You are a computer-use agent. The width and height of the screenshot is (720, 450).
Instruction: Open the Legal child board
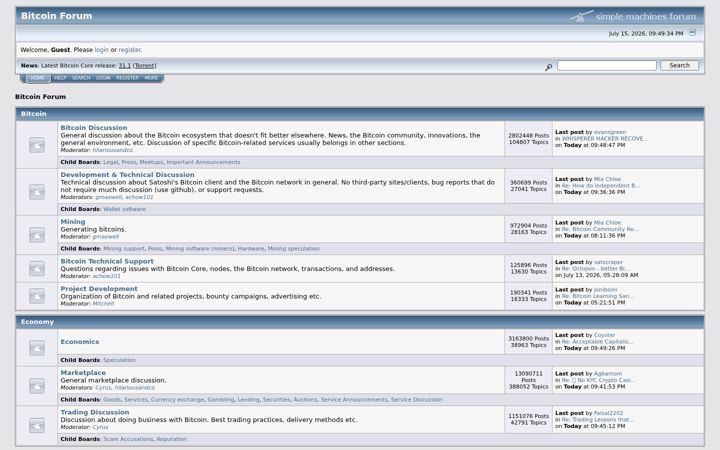point(111,162)
